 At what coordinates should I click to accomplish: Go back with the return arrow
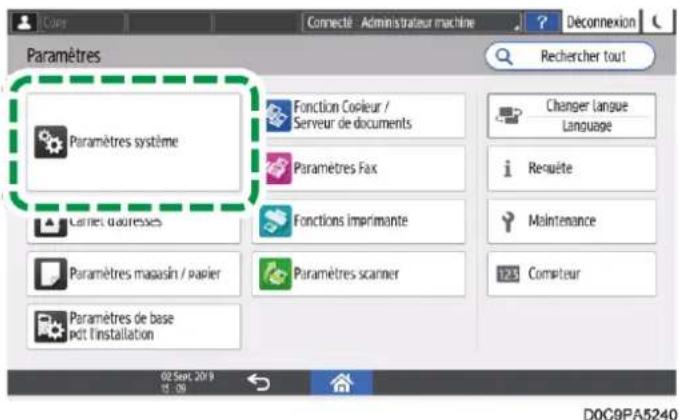click(x=258, y=382)
